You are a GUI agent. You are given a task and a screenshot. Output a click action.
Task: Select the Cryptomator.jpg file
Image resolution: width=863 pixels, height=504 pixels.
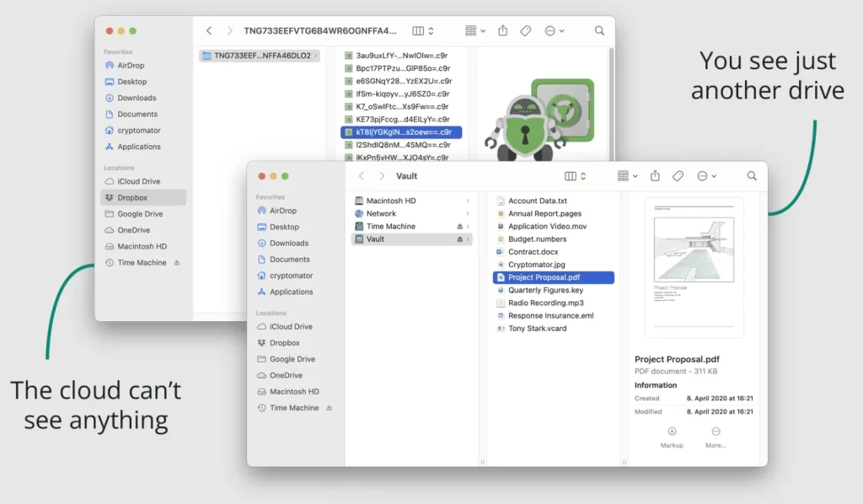click(538, 264)
